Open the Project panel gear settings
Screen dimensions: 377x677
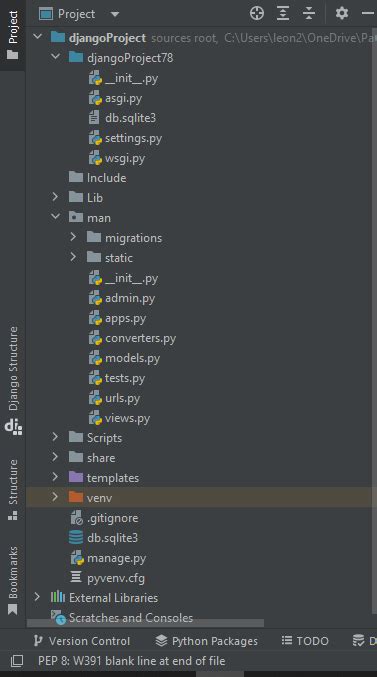click(342, 13)
